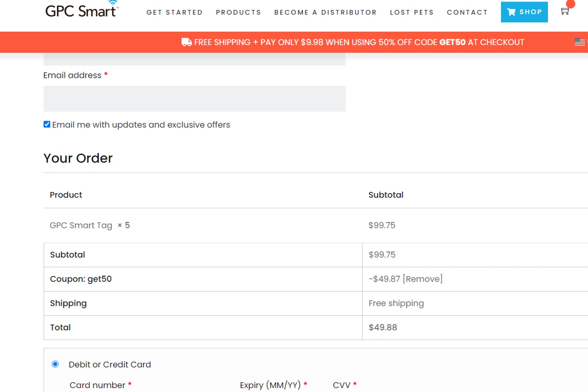Click the Total amount $49.88
The height and width of the screenshot is (392, 588).
pyautogui.click(x=383, y=327)
